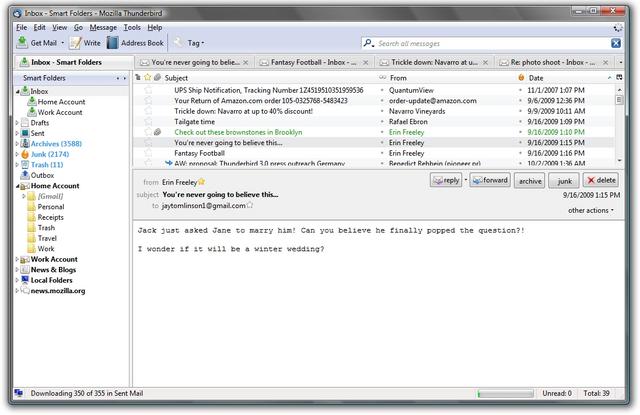This screenshot has height=415, width=640.
Task: Open the Address Book icon
Action: [x=112, y=43]
